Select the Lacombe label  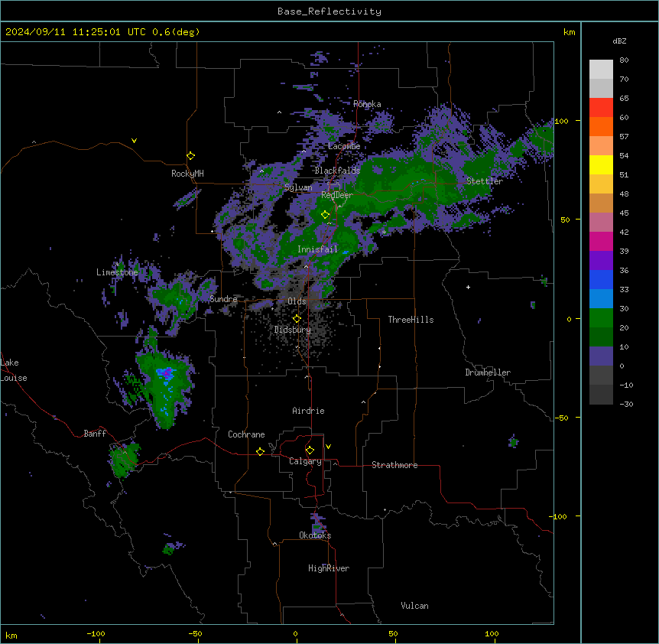click(344, 146)
